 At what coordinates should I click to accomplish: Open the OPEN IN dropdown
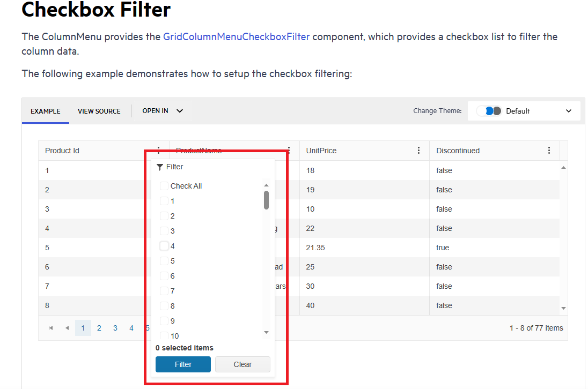163,111
